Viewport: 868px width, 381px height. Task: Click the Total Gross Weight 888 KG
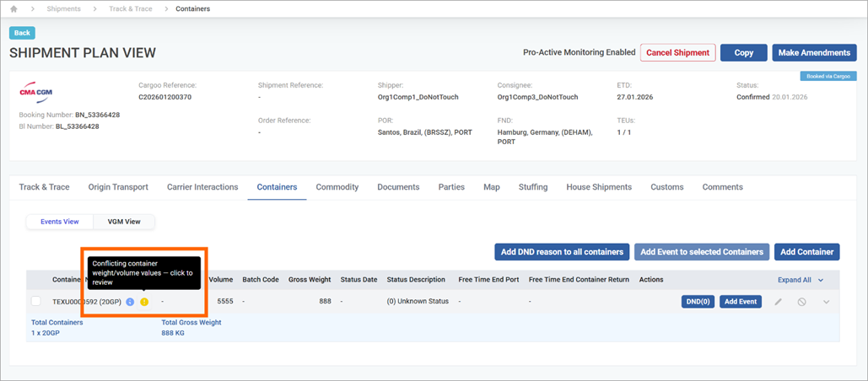173,334
